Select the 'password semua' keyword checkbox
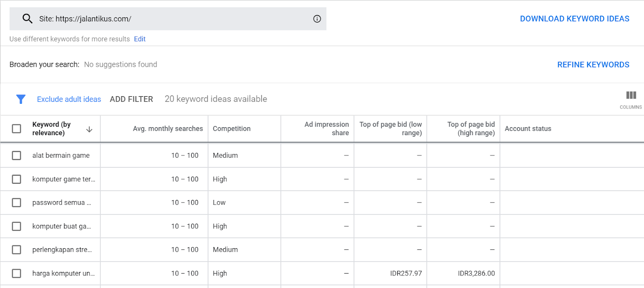 [17, 202]
